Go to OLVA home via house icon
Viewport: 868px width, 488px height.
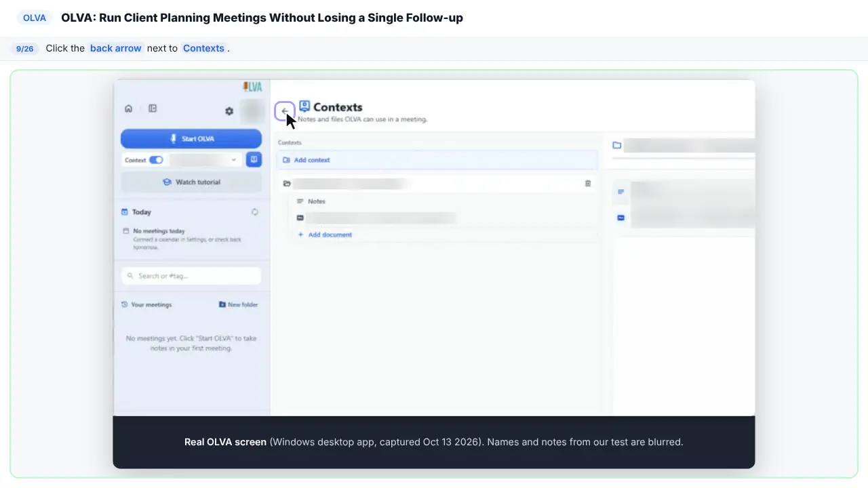pos(128,108)
